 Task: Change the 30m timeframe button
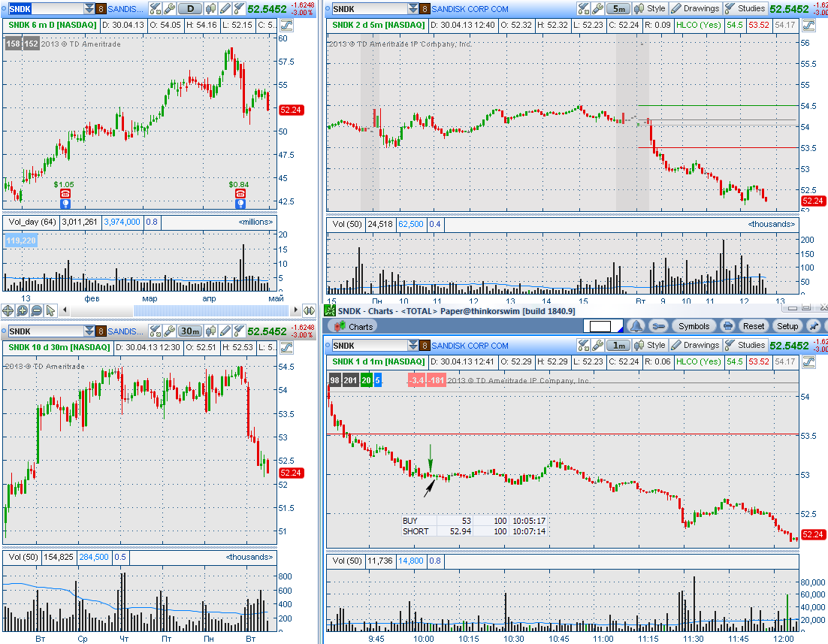190,331
